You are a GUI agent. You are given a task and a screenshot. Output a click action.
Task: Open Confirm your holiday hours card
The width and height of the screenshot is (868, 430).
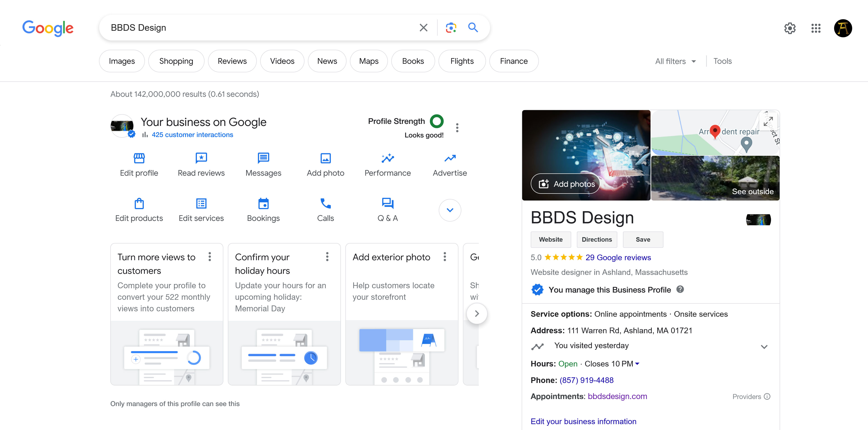[284, 314]
